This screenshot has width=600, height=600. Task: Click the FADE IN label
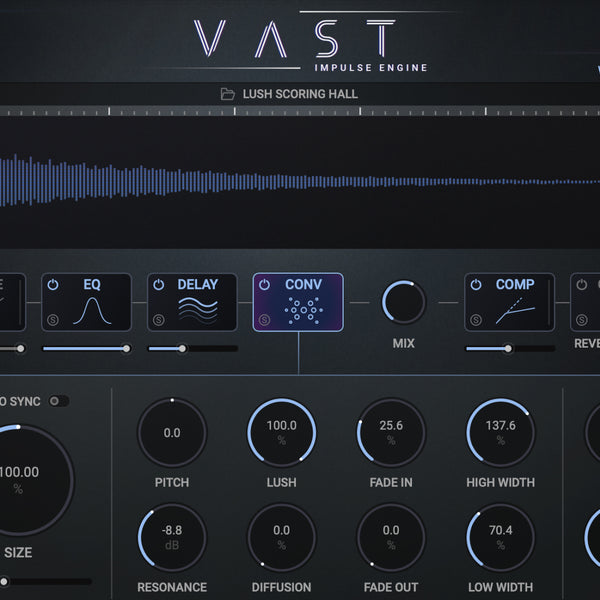pyautogui.click(x=391, y=482)
